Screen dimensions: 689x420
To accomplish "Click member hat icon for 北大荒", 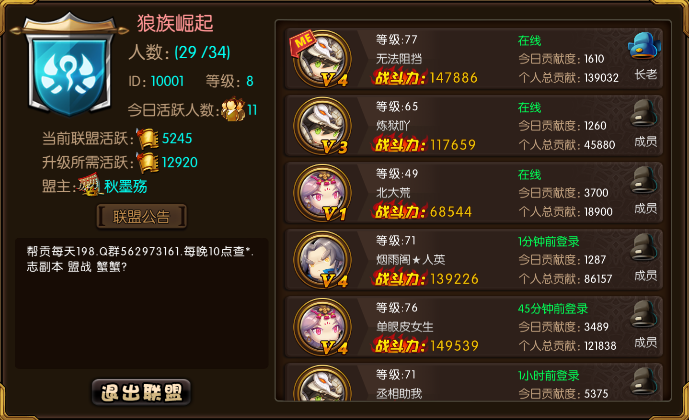I will pyautogui.click(x=644, y=180).
